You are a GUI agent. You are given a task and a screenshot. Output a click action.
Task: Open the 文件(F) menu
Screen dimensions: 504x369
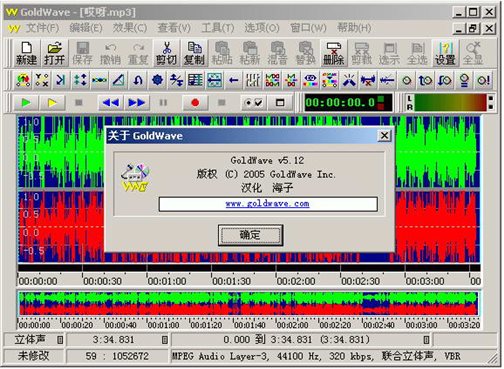point(42,28)
